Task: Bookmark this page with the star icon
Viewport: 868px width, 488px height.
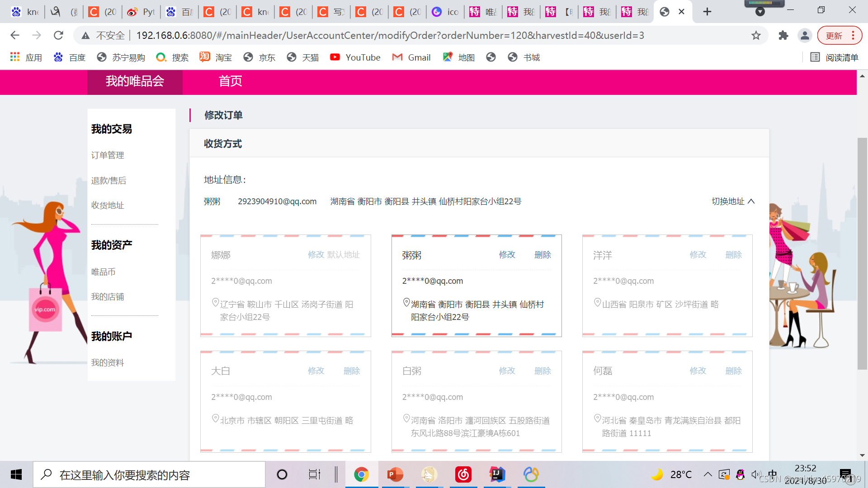Action: coord(755,35)
